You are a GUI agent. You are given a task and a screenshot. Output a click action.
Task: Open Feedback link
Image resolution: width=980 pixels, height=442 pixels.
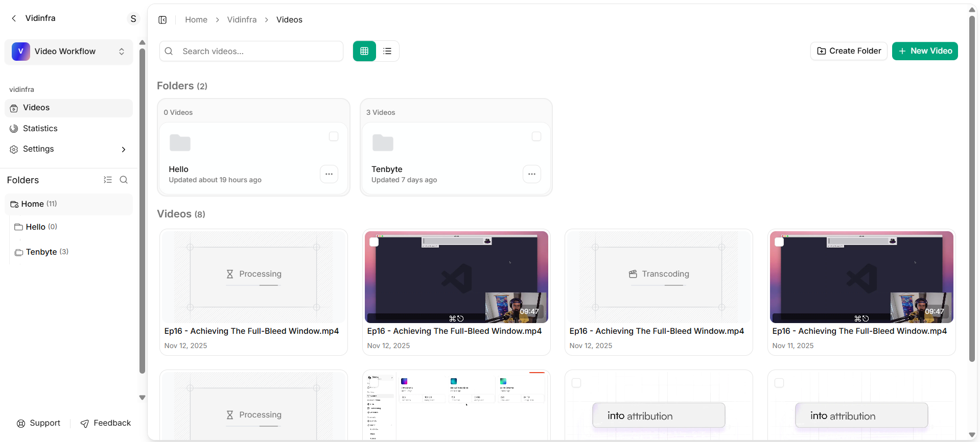[106, 423]
